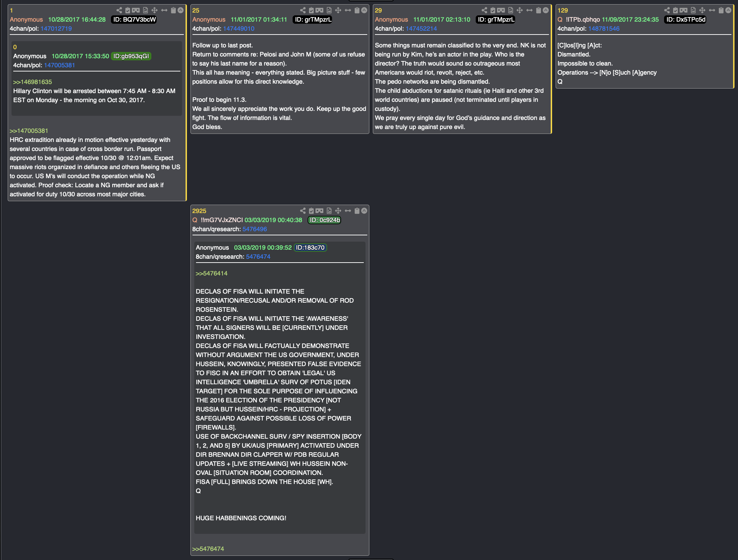
Task: Click the clipboard-check icon on post 2925
Action: [x=311, y=211]
